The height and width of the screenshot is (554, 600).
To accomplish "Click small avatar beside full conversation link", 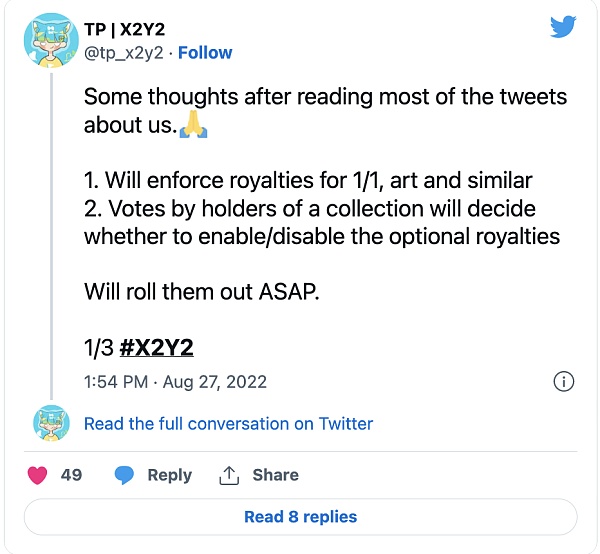I will point(51,423).
